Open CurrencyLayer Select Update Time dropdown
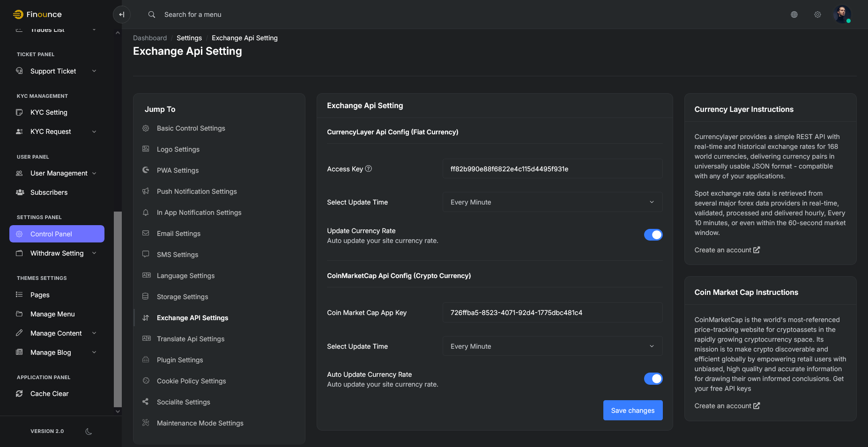Screen dimensions: 868x447 coord(552,202)
